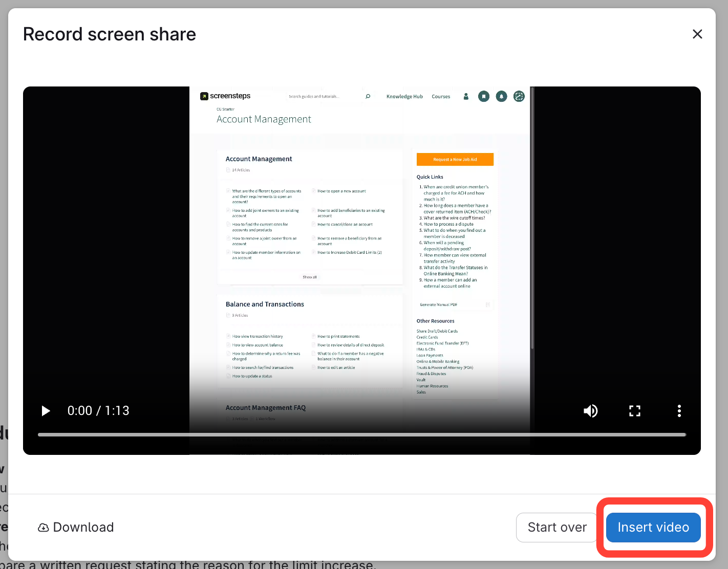Open the video more options menu
This screenshot has height=569, width=728.
coord(679,411)
